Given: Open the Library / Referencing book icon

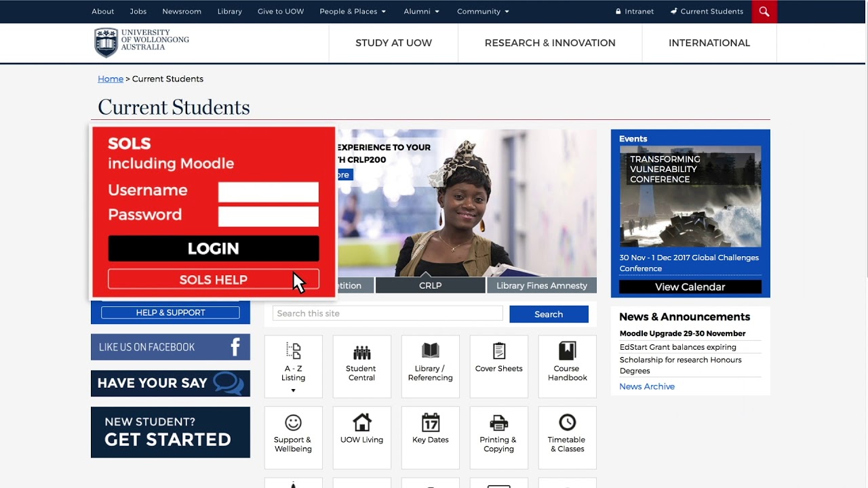Looking at the screenshot, I should [x=430, y=350].
